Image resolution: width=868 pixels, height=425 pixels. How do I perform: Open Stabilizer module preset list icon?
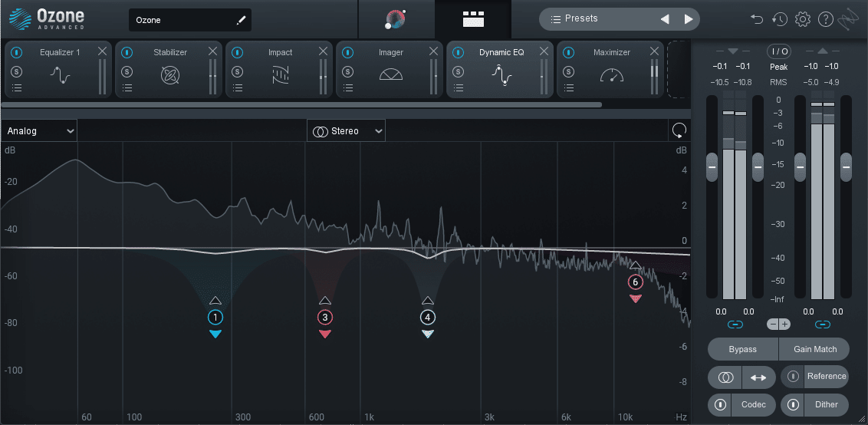[x=127, y=87]
